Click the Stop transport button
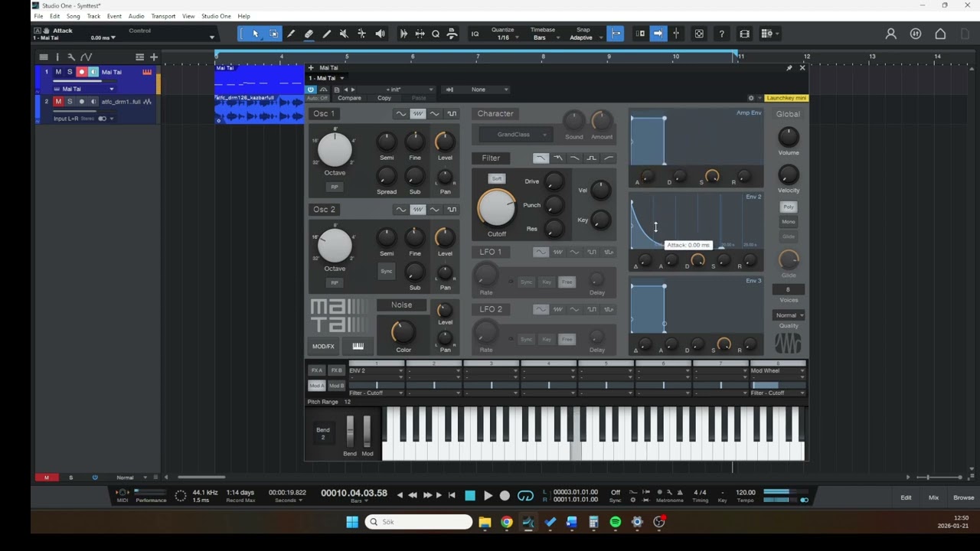 pyautogui.click(x=470, y=496)
